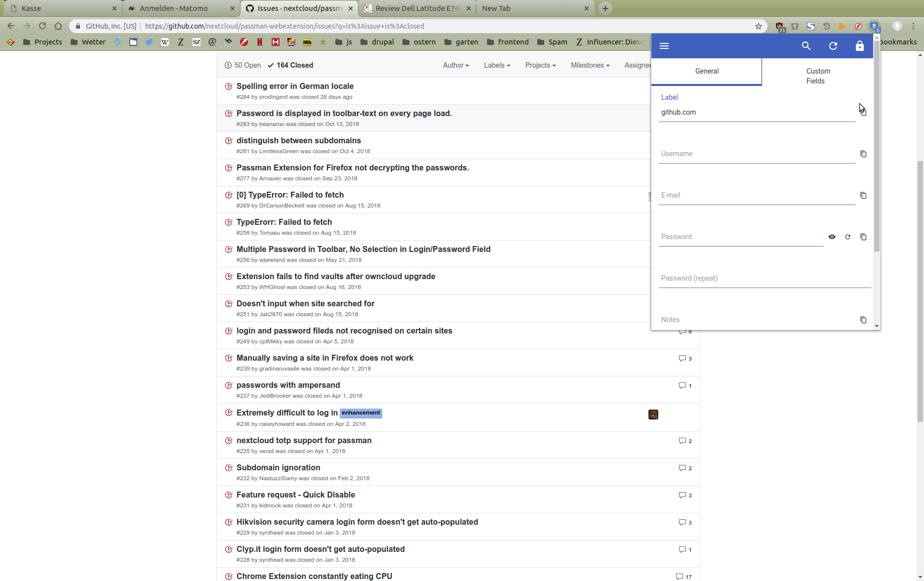Generate a new password with the regenerate icon
Viewport: 924px width, 581px height.
[x=847, y=237]
